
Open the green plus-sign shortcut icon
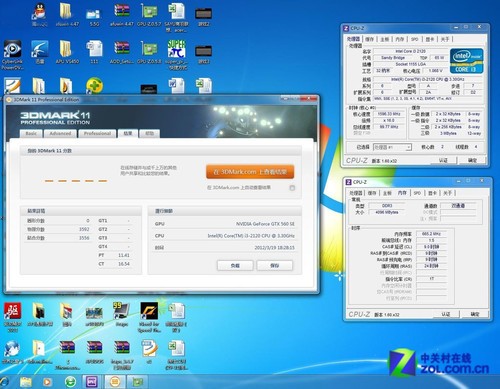(94, 86)
